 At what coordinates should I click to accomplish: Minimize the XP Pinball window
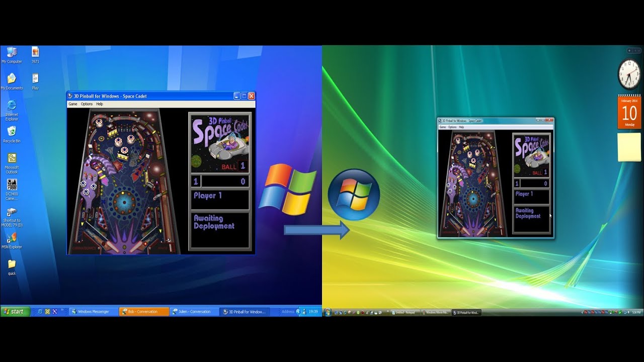pos(237,96)
